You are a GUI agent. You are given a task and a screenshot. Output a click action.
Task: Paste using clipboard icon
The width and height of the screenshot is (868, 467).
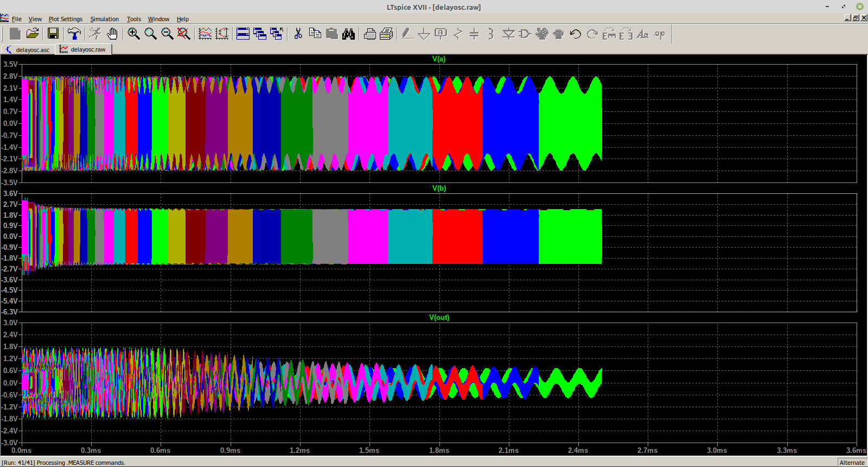[x=331, y=34]
